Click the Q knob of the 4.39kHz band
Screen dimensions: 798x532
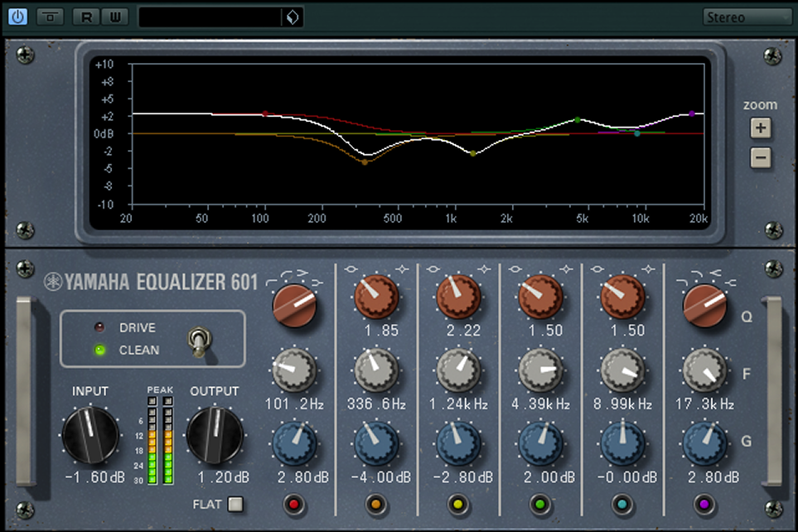pos(540,297)
